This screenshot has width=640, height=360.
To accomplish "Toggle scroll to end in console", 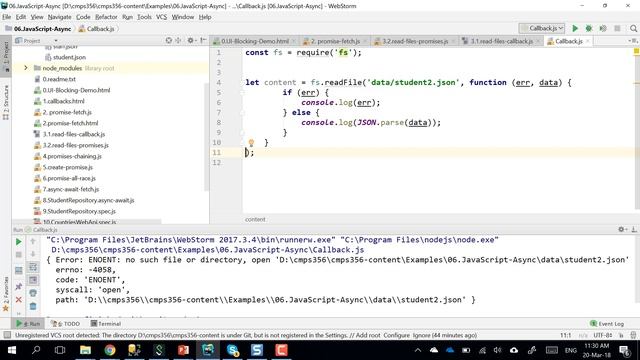I will [33, 280].
